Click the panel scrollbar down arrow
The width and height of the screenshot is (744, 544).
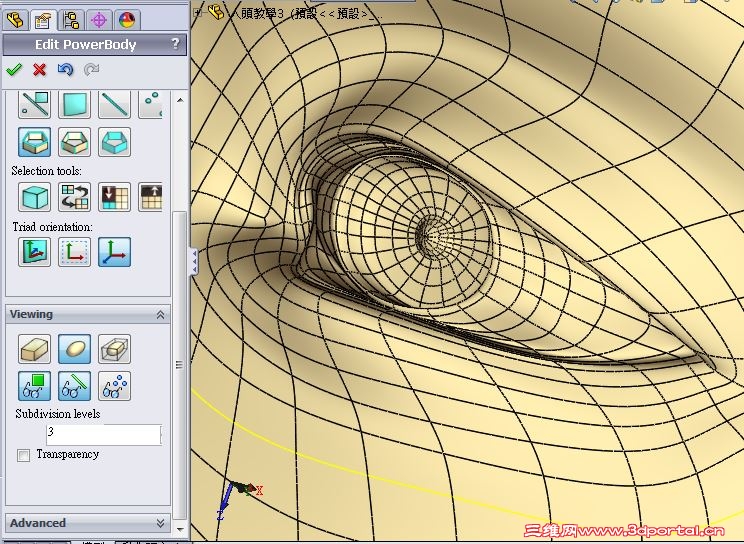pos(180,528)
